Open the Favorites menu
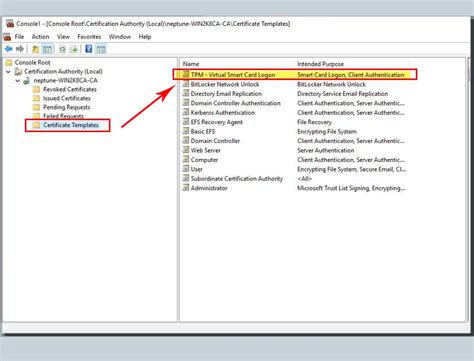The image size is (474, 361). tap(89, 37)
